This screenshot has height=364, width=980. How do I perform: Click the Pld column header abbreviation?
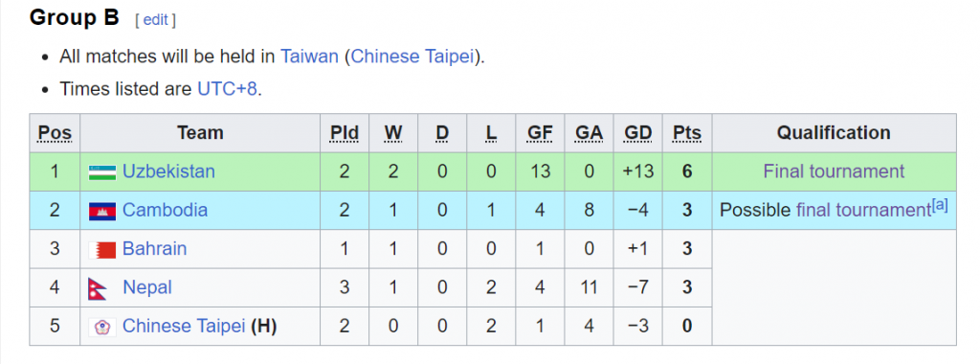point(345,133)
